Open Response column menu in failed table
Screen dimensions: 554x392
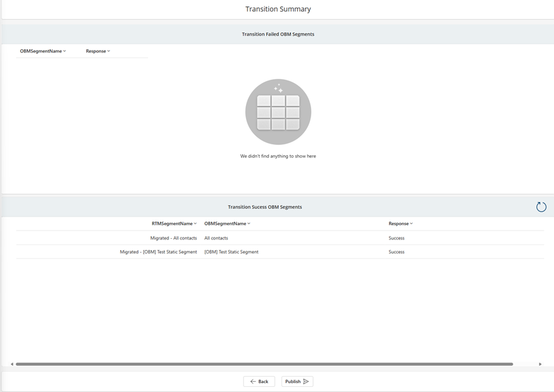click(98, 51)
